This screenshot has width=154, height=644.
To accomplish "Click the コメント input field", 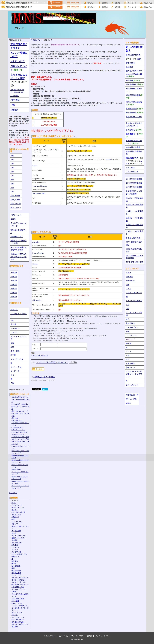I will [x=63, y=349].
